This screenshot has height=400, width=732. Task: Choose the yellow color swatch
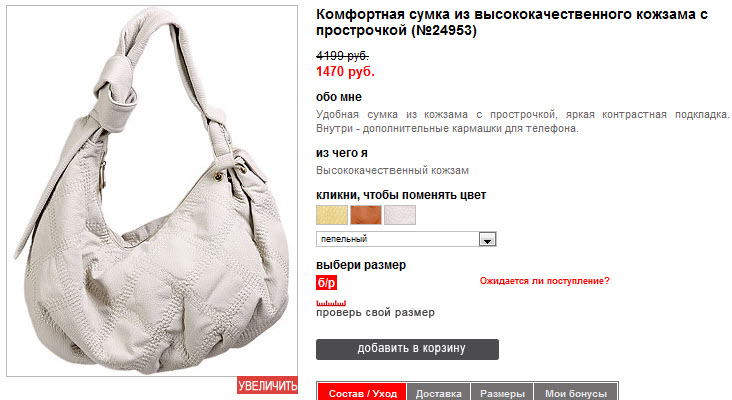(332, 215)
